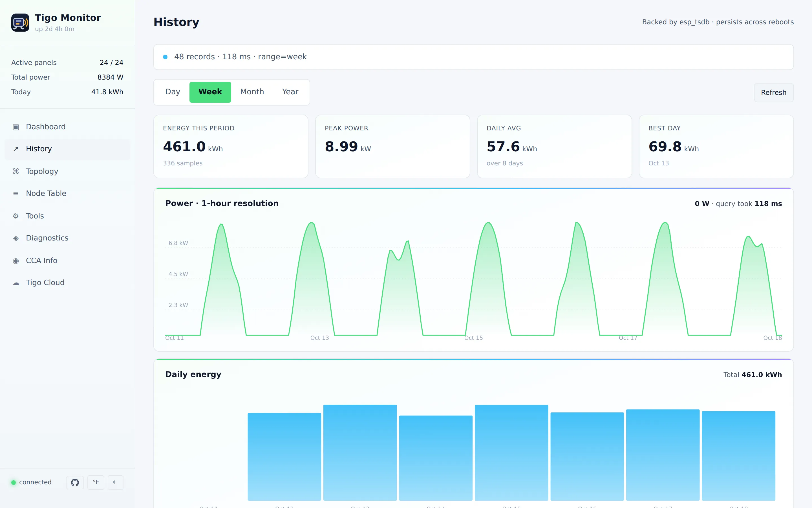Viewport: 812px width, 508px height.
Task: Click the Diagnostics diamond icon
Action: (16, 238)
